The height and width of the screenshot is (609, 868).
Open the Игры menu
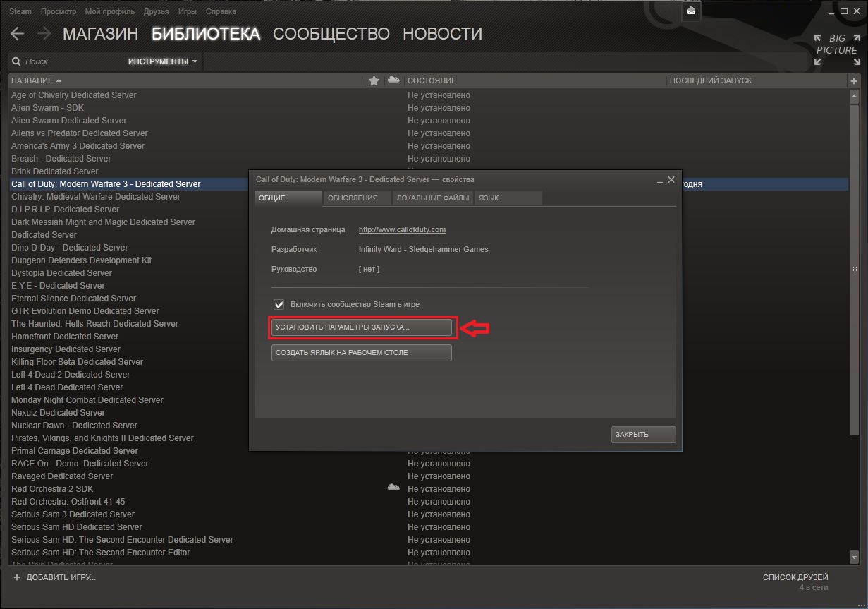[186, 11]
